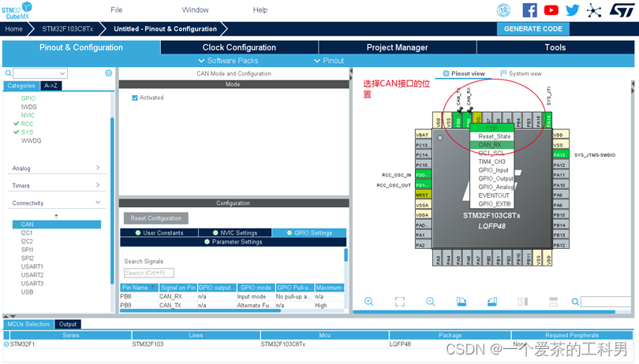Open the Parameter Settings tab
Viewport: 639px width, 364px height.
coord(233,242)
